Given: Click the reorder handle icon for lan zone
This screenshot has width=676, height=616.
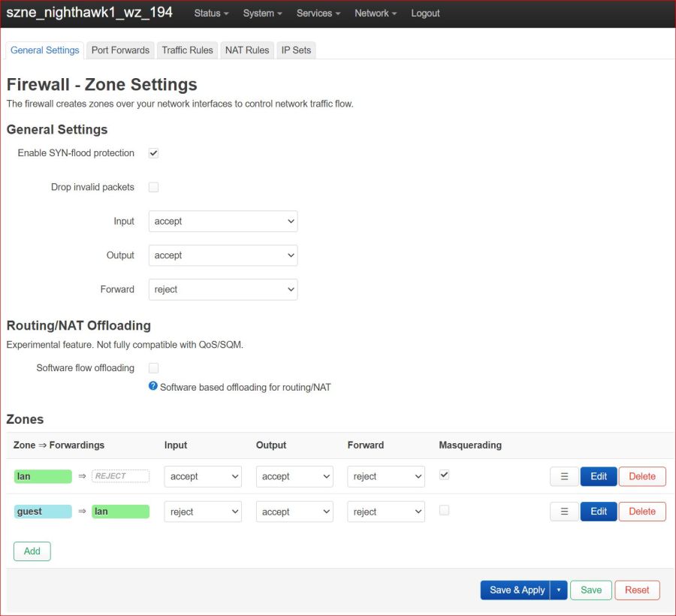Looking at the screenshot, I should click(564, 476).
